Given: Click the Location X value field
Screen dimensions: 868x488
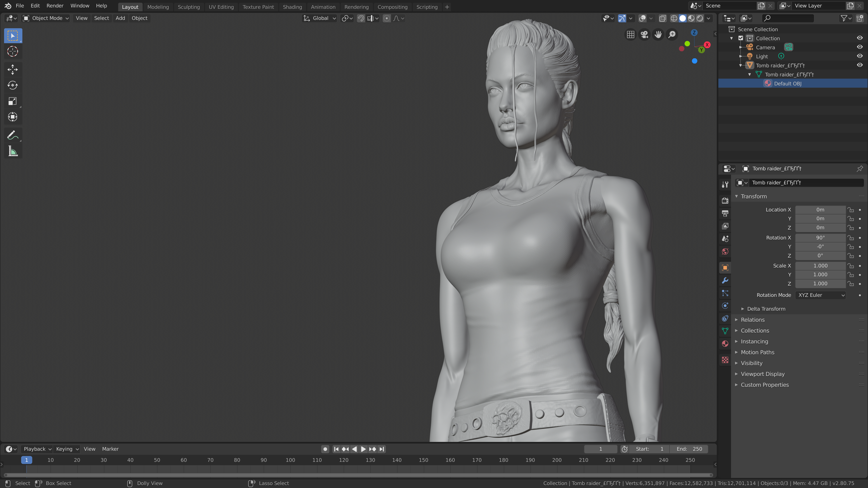Looking at the screenshot, I should [x=820, y=209].
